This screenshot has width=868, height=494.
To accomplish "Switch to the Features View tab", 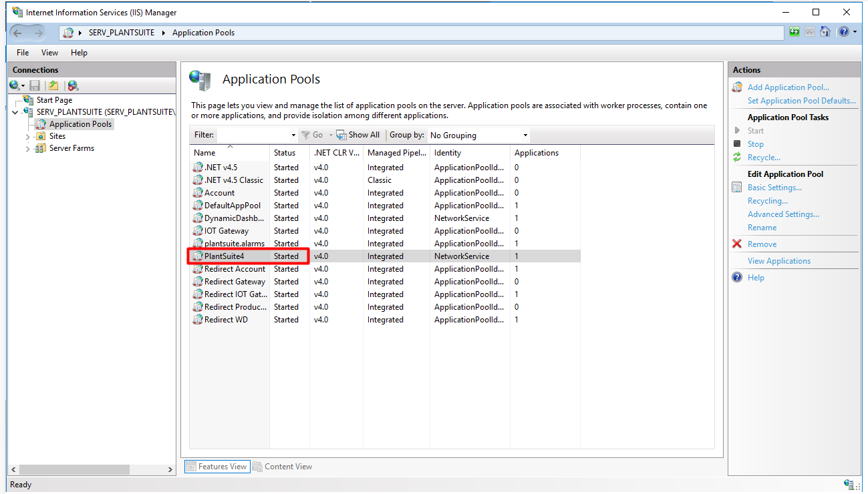I will 217,467.
